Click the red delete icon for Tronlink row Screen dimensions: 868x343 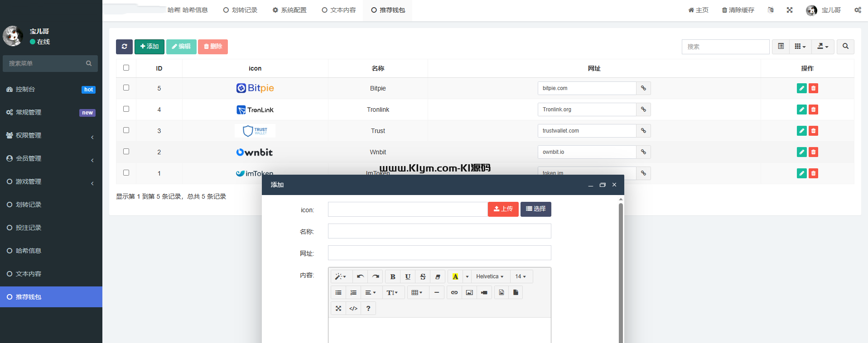click(813, 110)
